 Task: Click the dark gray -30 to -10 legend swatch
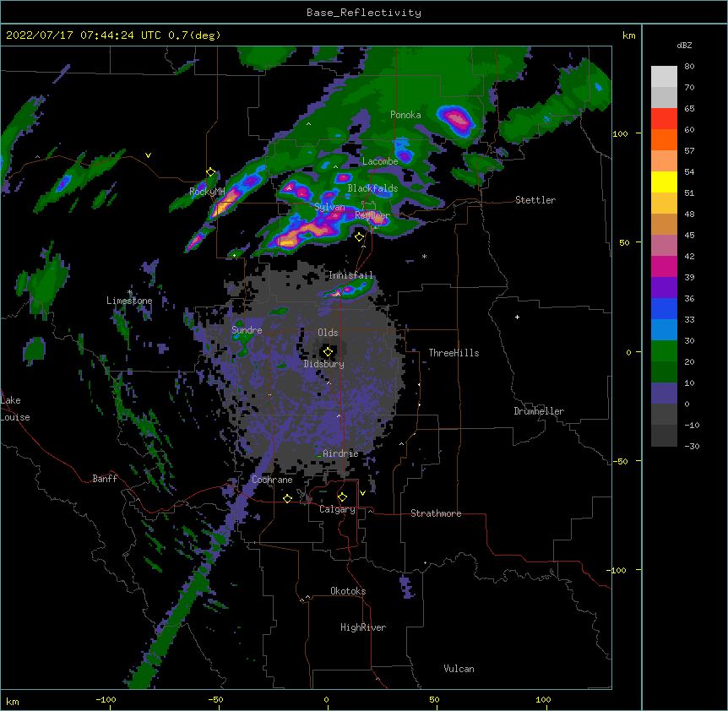664,436
